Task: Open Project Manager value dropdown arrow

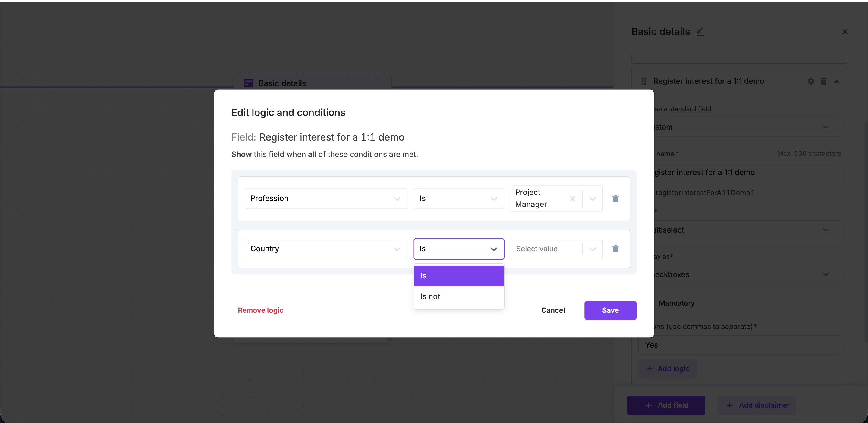Action: 592,199
